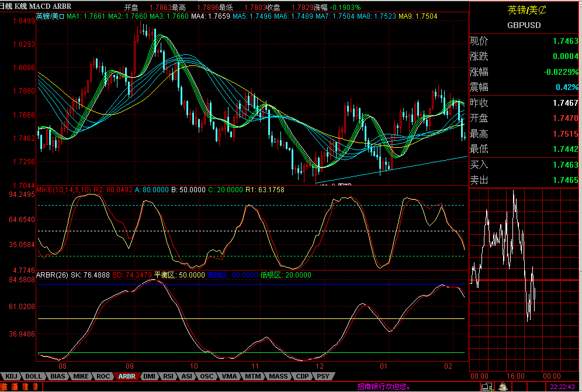The image size is (582, 392).
Task: Click the 高抛区: 80.0000 label
Action: coord(233,275)
